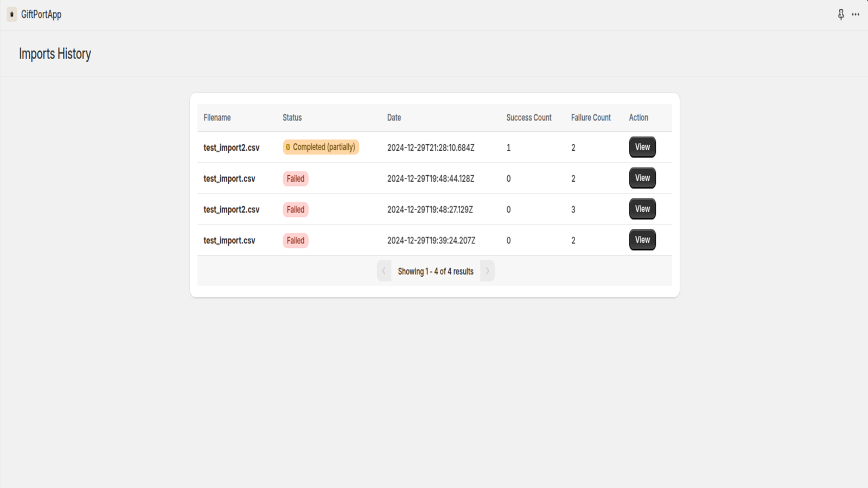Click the Imports History page heading

coord(55,54)
